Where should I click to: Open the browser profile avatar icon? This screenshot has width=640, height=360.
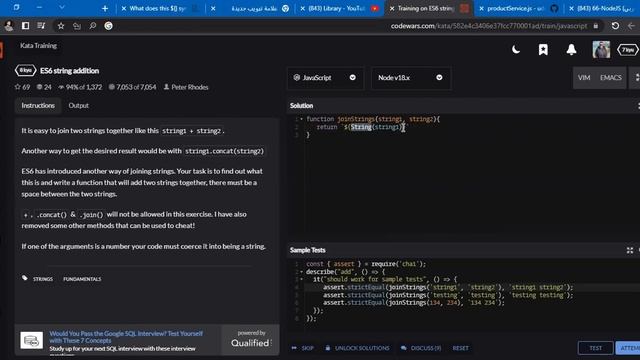pyautogui.click(x=9, y=26)
